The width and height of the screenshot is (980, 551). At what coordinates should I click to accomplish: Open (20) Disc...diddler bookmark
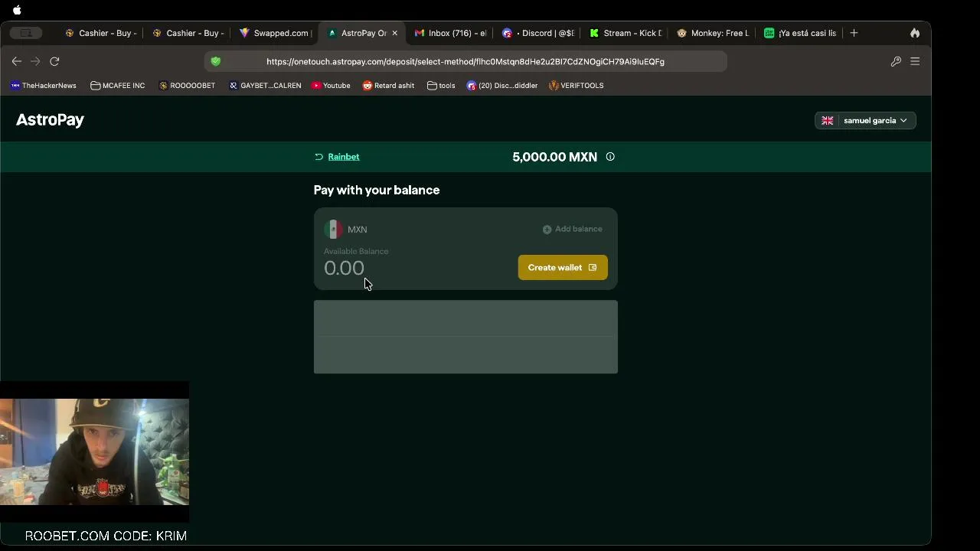pyautogui.click(x=502, y=86)
